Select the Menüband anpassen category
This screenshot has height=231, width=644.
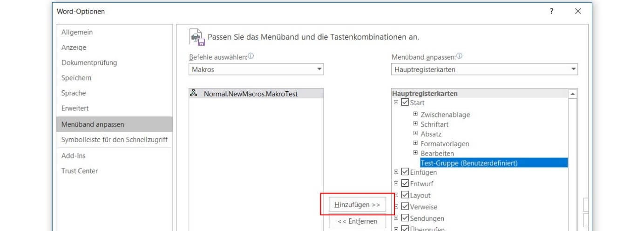[x=114, y=124]
